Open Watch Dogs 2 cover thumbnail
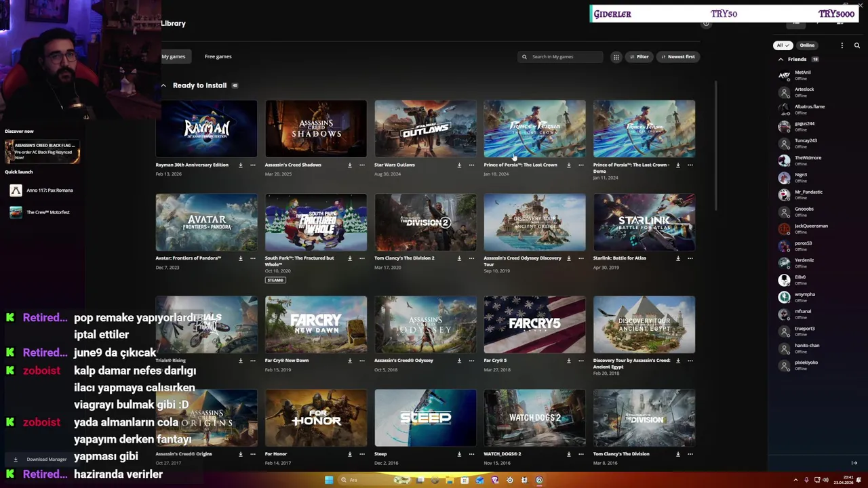This screenshot has height=488, width=868. [534, 418]
